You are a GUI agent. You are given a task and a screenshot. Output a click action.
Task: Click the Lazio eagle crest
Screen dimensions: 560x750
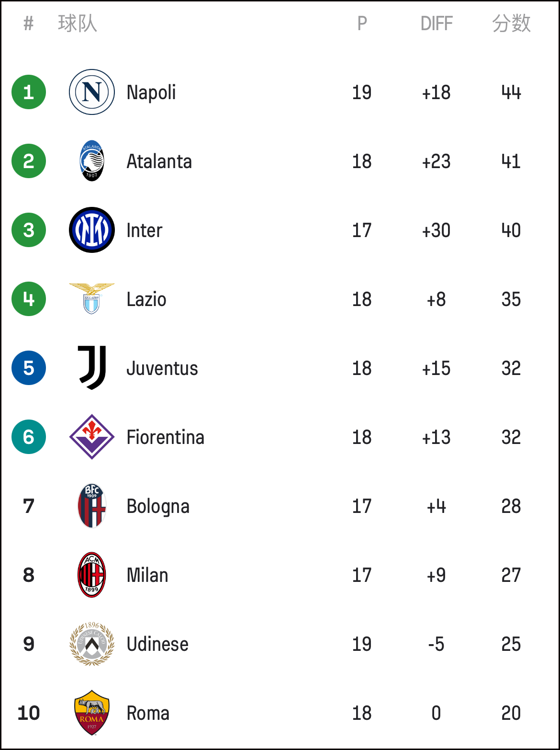(92, 299)
